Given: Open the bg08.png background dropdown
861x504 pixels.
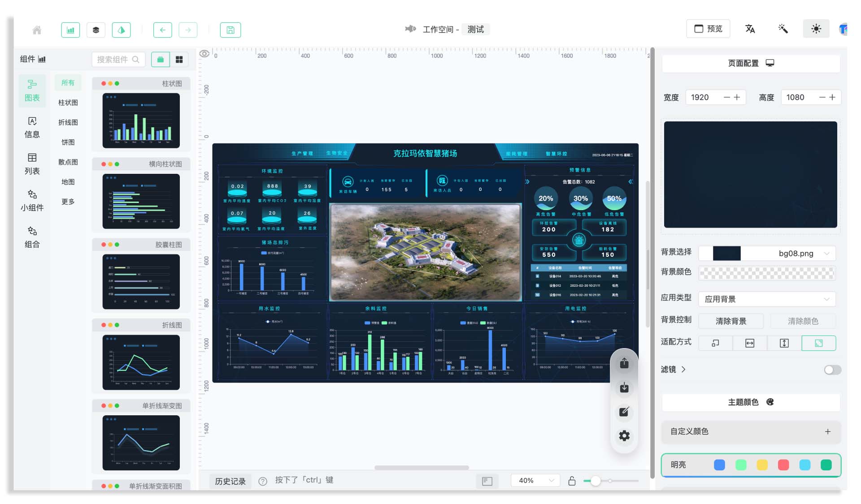Looking at the screenshot, I should point(767,254).
